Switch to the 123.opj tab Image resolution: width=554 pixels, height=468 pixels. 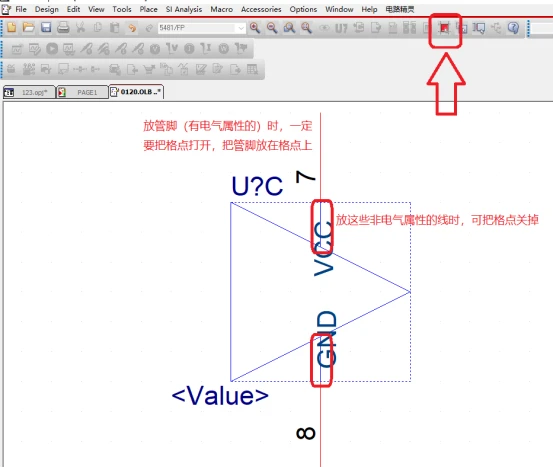click(x=29, y=92)
